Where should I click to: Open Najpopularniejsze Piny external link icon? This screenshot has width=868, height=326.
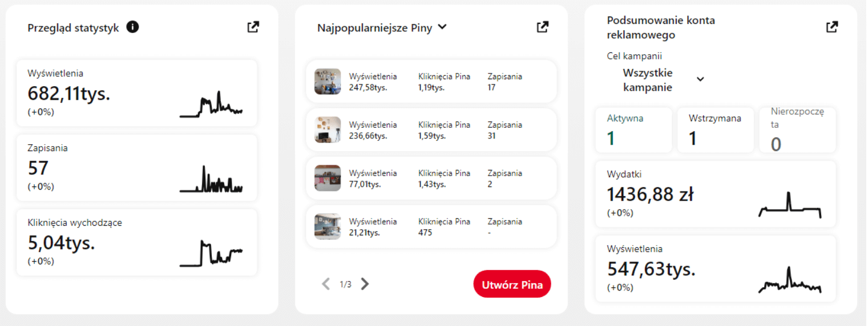542,27
